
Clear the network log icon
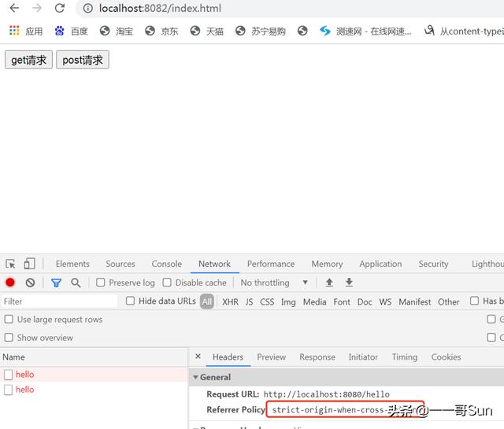tap(30, 283)
